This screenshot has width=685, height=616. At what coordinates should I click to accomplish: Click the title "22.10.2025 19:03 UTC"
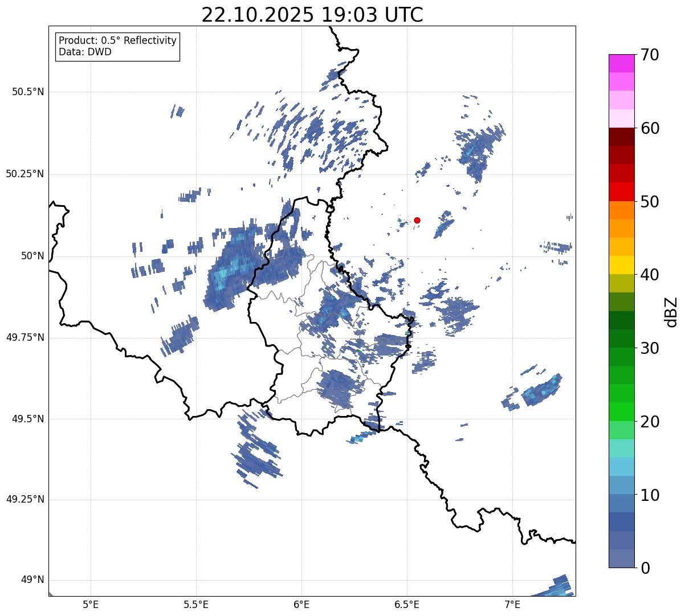[312, 15]
